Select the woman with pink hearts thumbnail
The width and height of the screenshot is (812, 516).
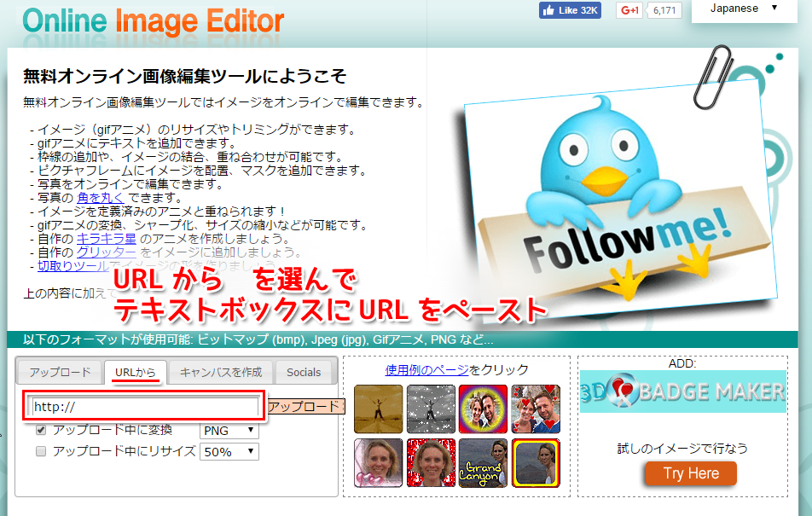(378, 462)
